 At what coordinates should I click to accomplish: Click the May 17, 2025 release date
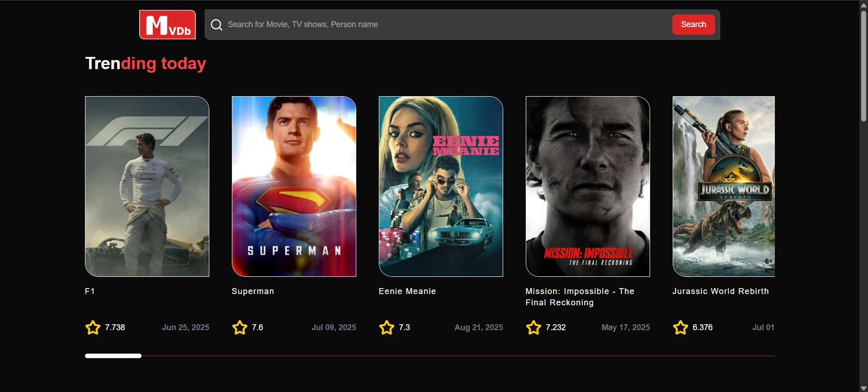click(626, 327)
